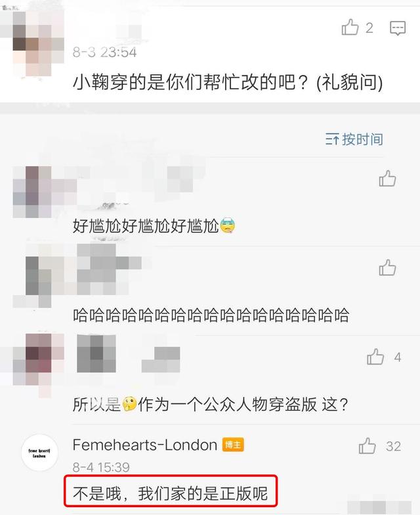Click the sort arrows icon beside 按时间

coord(332,139)
